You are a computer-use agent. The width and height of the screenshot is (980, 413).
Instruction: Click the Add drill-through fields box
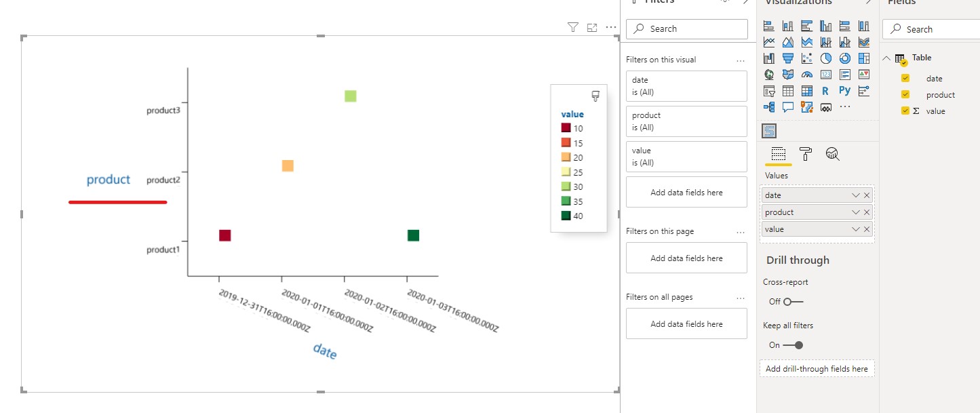[x=817, y=368]
